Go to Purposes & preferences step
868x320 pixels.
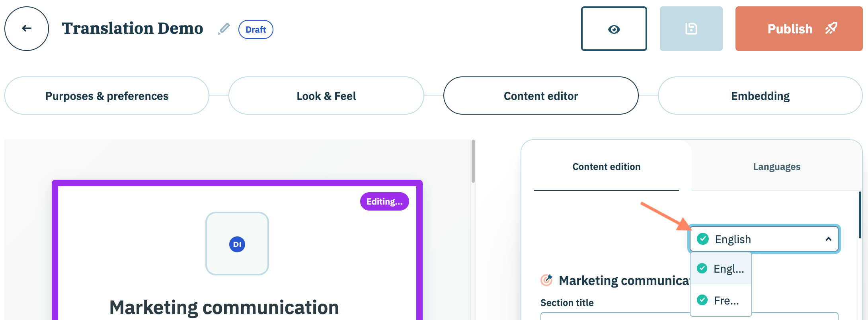(107, 96)
